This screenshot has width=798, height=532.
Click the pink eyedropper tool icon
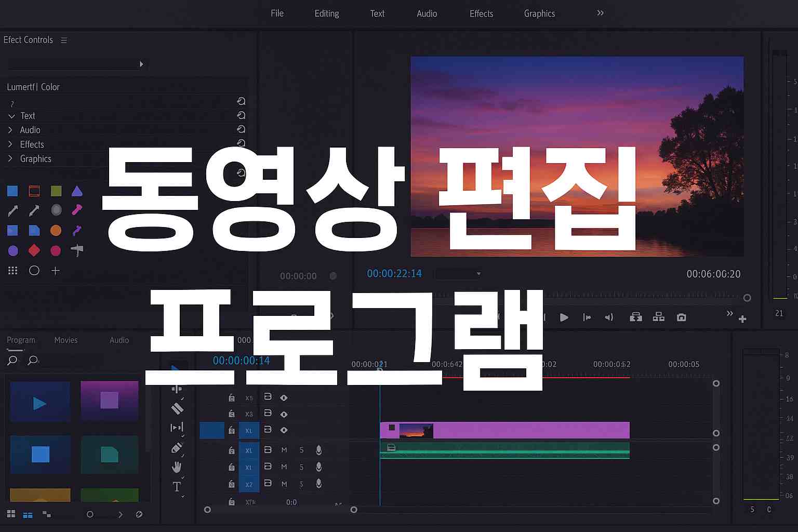coord(77,210)
